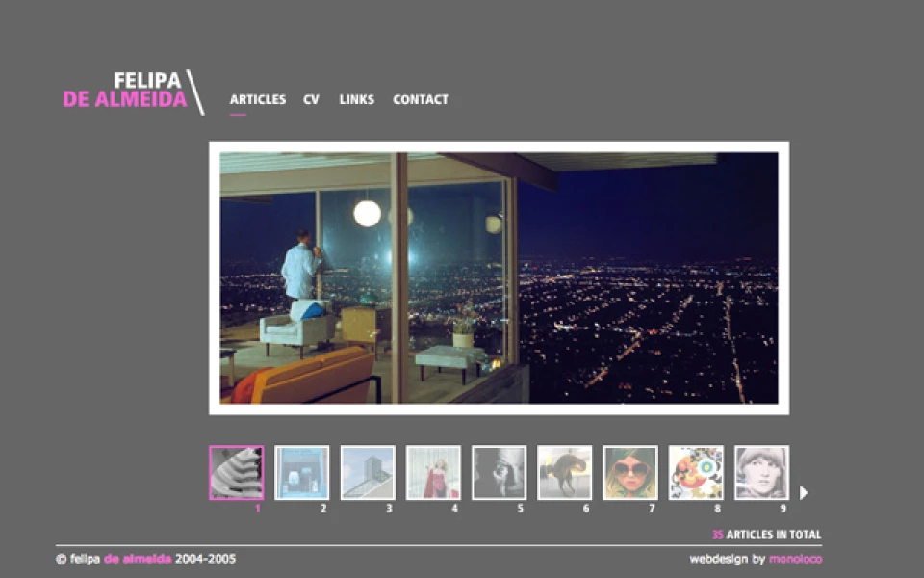Screen dimensions: 924x578
Task: Select article thumbnail 9 girl with fringe
Action: 762,473
